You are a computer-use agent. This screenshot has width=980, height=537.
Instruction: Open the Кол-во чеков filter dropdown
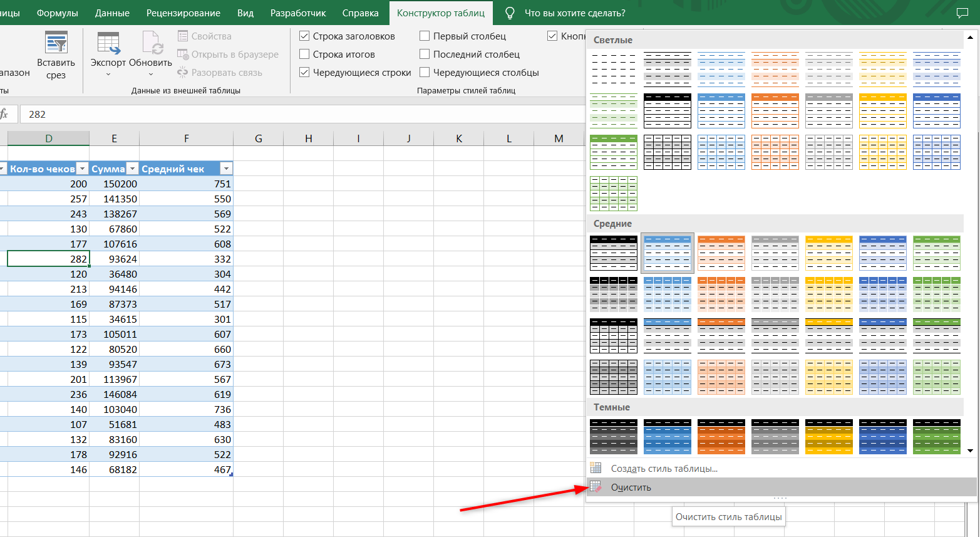click(x=82, y=169)
